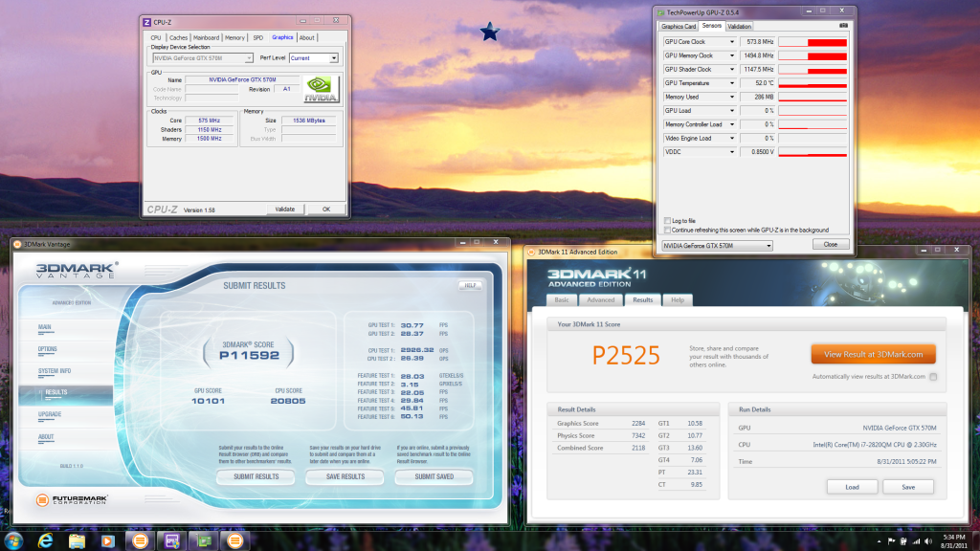Viewport: 980px width, 551px height.
Task: Click orange 3DMark taskbar button beside Media Player
Action: click(140, 541)
